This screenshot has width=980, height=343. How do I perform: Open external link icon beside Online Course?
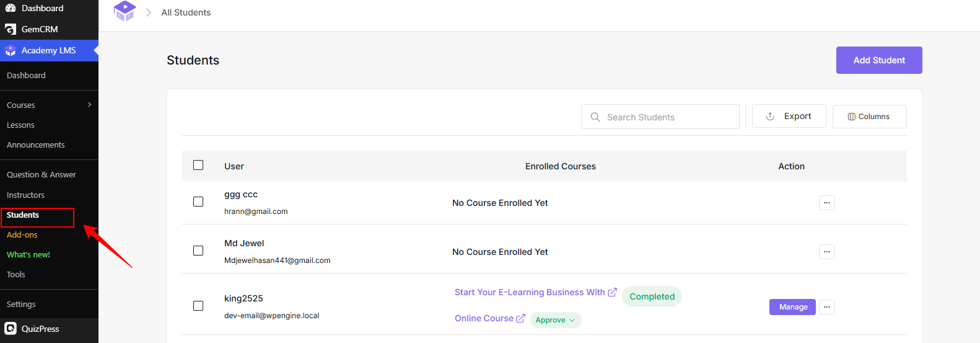[521, 318]
